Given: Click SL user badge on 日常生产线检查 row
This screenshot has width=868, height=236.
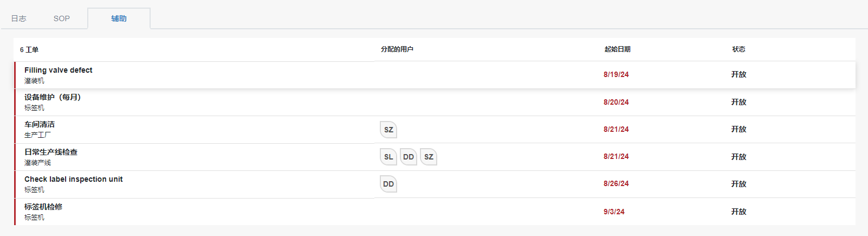Looking at the screenshot, I should click(388, 157).
